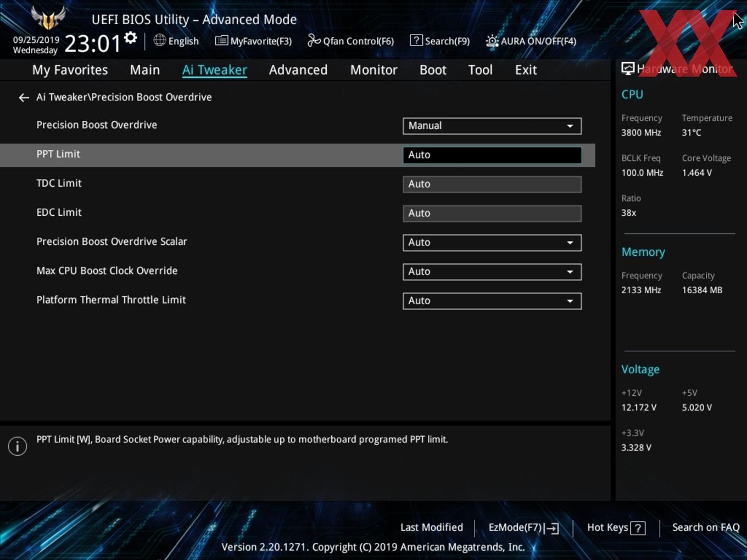The width and height of the screenshot is (747, 560).
Task: Go to the Exit tab
Action: (x=526, y=70)
